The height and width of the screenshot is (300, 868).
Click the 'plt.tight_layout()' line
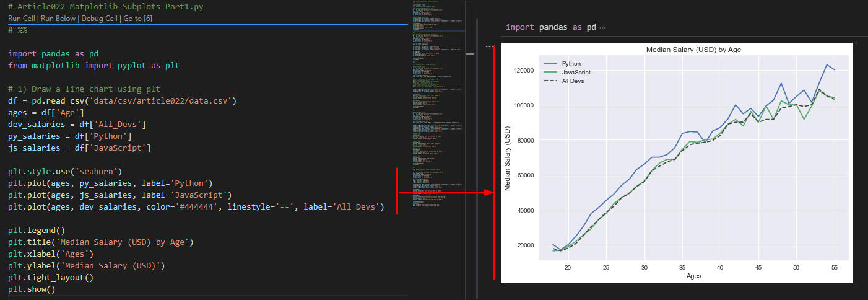(x=51, y=278)
